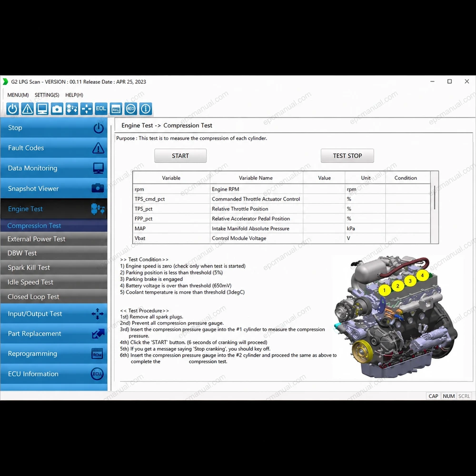Click 'Intake Manifold Absolute Pressure' cell

(x=256, y=228)
